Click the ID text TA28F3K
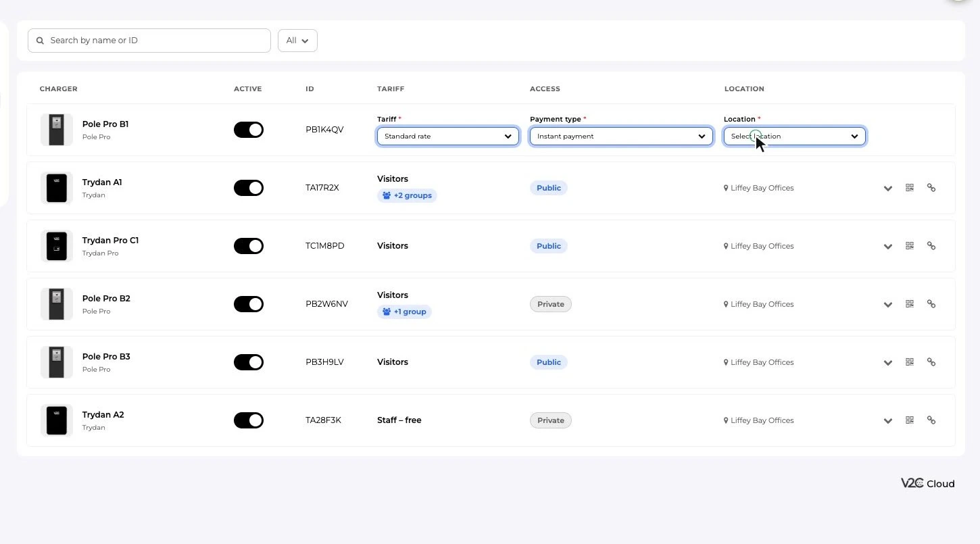 (x=323, y=420)
